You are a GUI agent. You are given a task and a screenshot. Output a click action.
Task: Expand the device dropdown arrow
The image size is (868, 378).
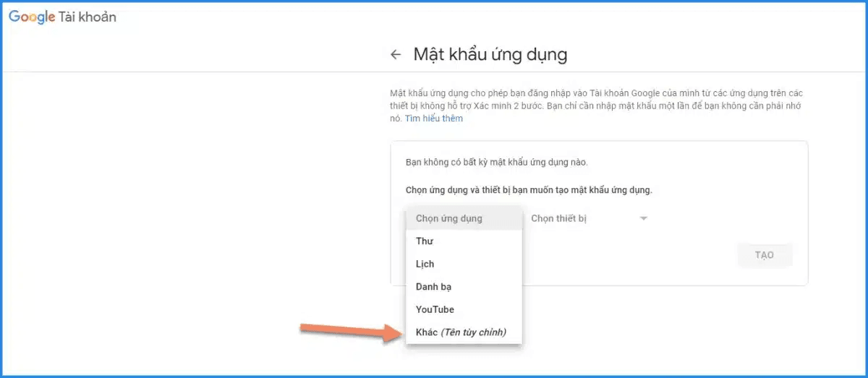click(643, 218)
